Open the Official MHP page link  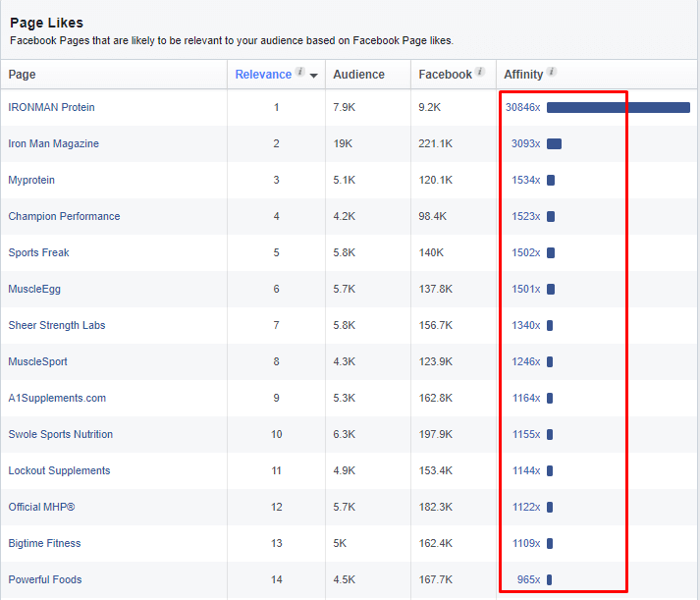[41, 507]
